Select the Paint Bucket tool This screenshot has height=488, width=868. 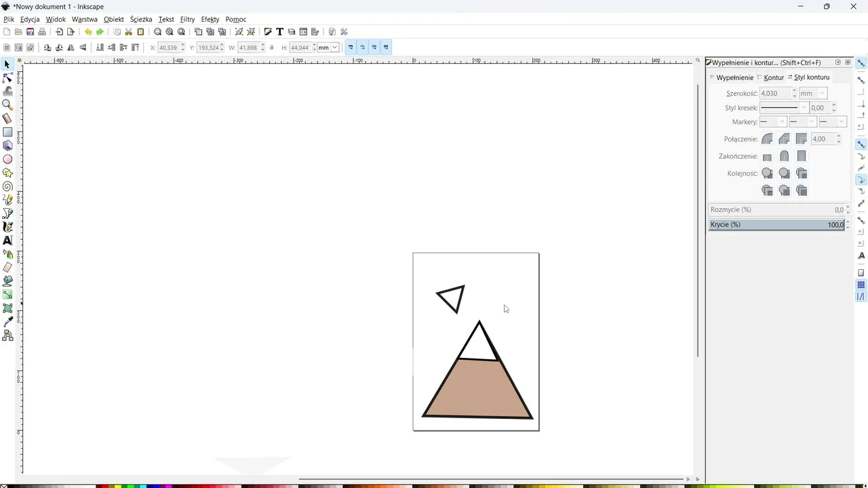(7, 281)
